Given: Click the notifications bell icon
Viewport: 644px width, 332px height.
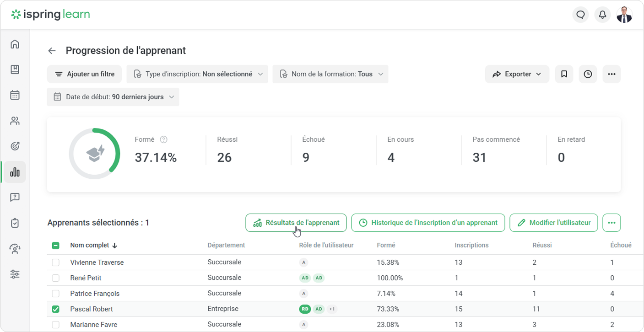Looking at the screenshot, I should (x=602, y=15).
